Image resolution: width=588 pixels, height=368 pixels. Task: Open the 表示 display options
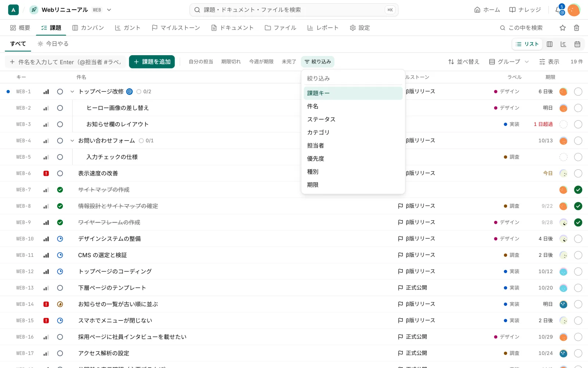pyautogui.click(x=549, y=62)
